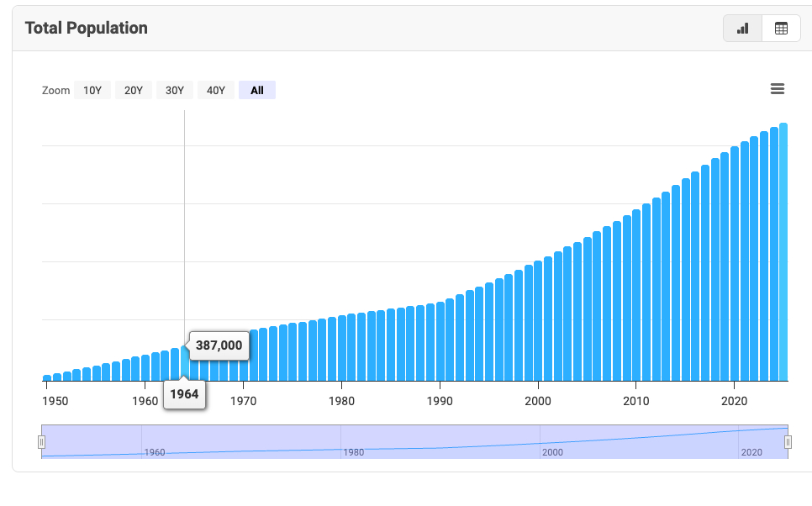Click the last bar on the right
Viewport: 812px width, 506px height.
click(x=783, y=252)
